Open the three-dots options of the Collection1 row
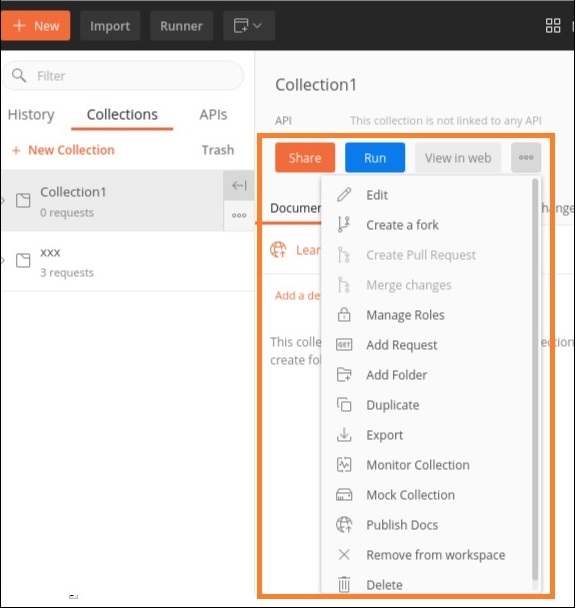576x609 pixels. [x=239, y=216]
